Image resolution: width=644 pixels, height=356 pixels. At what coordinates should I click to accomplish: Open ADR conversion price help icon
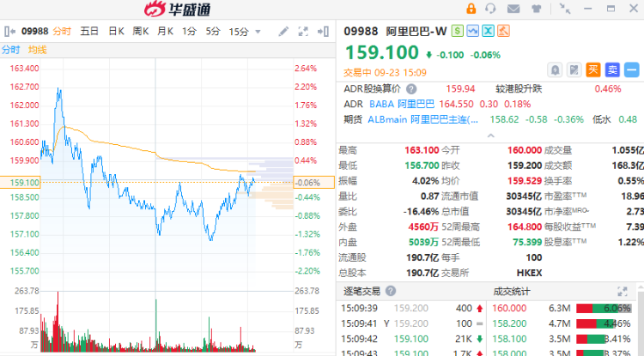point(411,89)
